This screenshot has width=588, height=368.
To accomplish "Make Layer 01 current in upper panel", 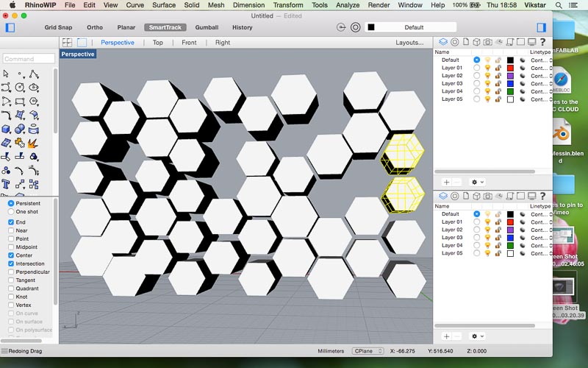I will pos(476,68).
